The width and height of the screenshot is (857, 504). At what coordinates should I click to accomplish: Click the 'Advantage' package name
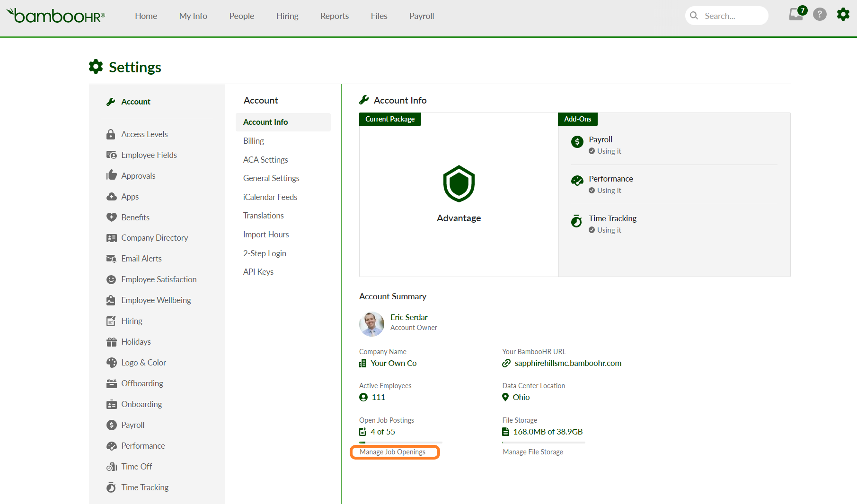pyautogui.click(x=459, y=218)
